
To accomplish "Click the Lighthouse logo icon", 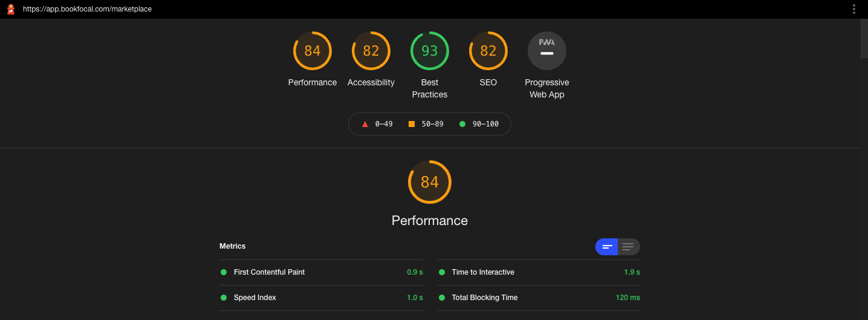I will 10,9.
